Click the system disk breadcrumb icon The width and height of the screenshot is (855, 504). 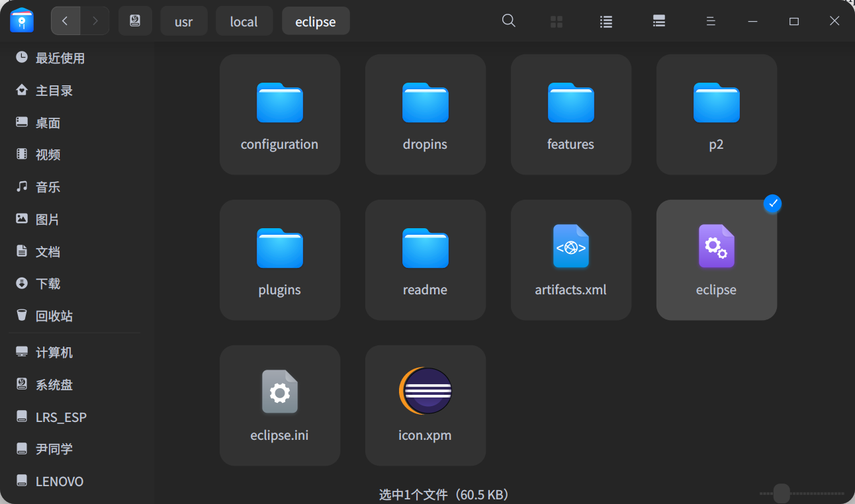[135, 21]
